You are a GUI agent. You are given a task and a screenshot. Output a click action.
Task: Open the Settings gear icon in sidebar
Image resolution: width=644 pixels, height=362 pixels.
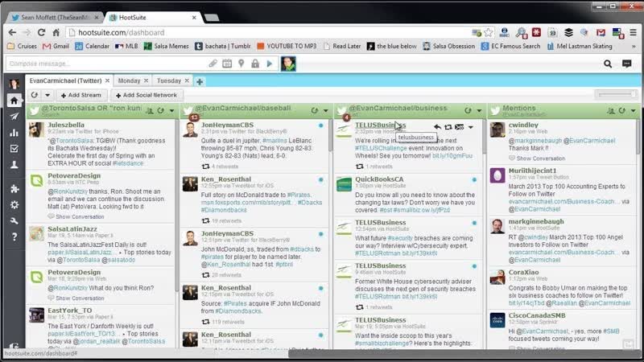click(x=14, y=204)
